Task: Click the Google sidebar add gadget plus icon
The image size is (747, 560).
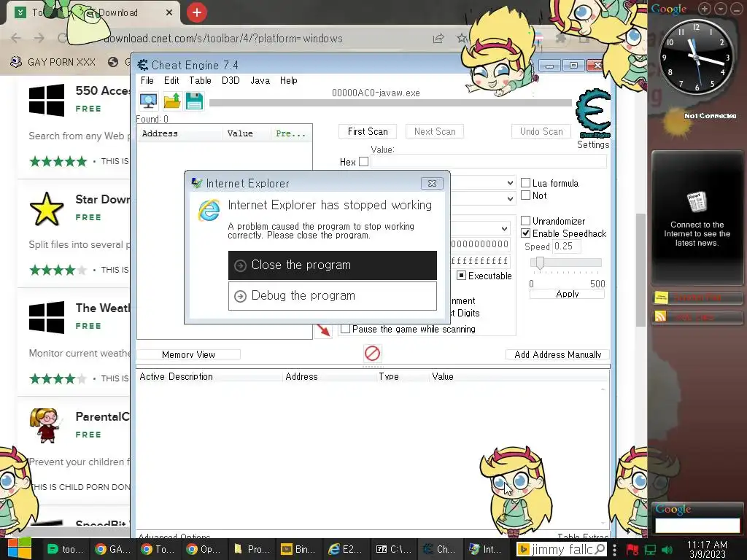Action: tap(705, 9)
